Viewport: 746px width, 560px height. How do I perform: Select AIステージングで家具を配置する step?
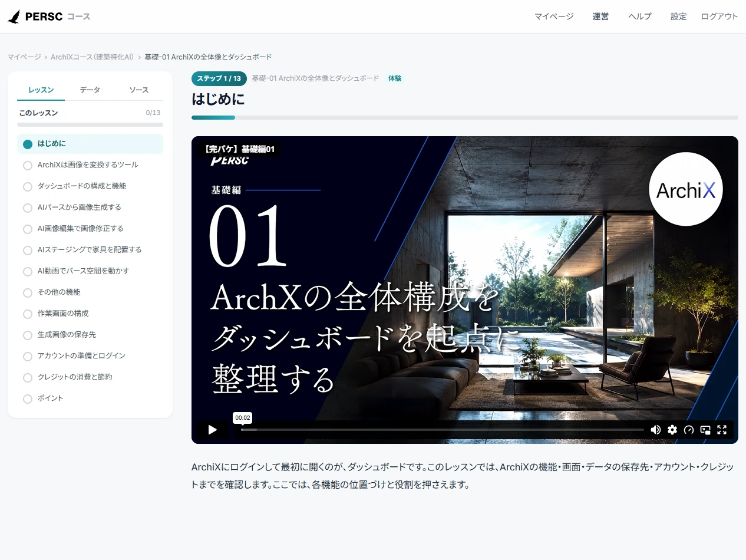(90, 250)
